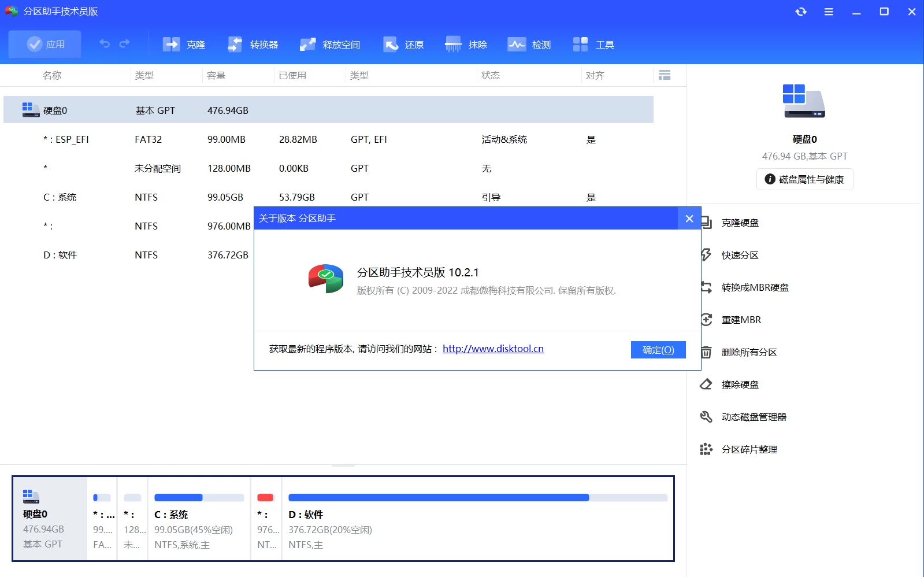Click the 确定(O) button in dialog
Viewport: 924px width, 577px height.
pyautogui.click(x=658, y=350)
